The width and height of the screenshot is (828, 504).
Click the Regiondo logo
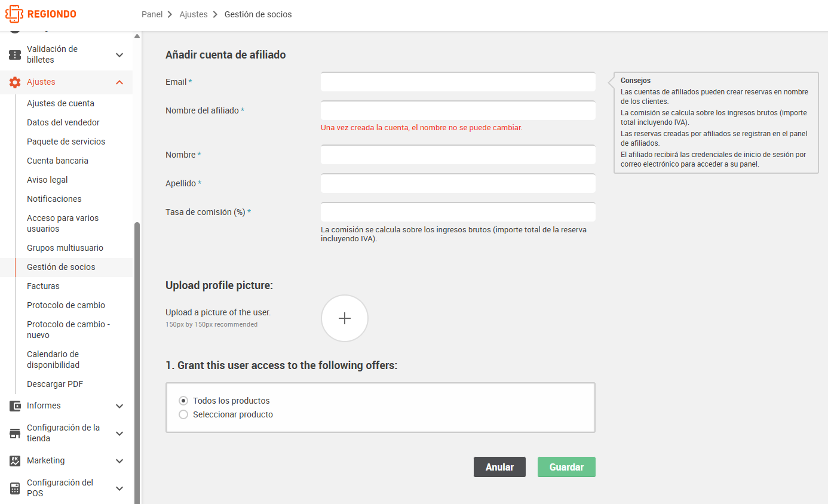coord(41,14)
